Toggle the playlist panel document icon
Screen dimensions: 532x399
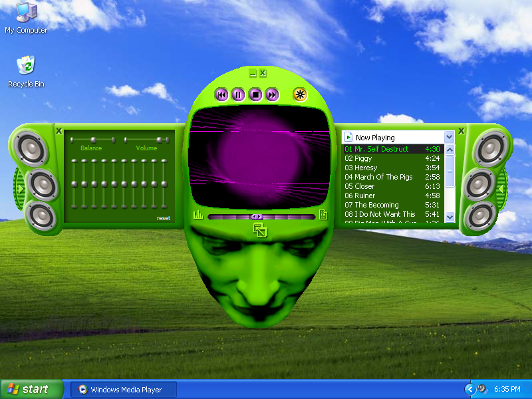point(323,214)
